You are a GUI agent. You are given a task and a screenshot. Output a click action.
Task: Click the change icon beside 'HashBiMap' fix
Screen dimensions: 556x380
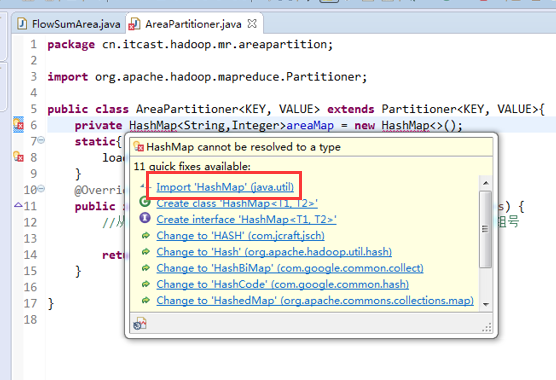[145, 268]
